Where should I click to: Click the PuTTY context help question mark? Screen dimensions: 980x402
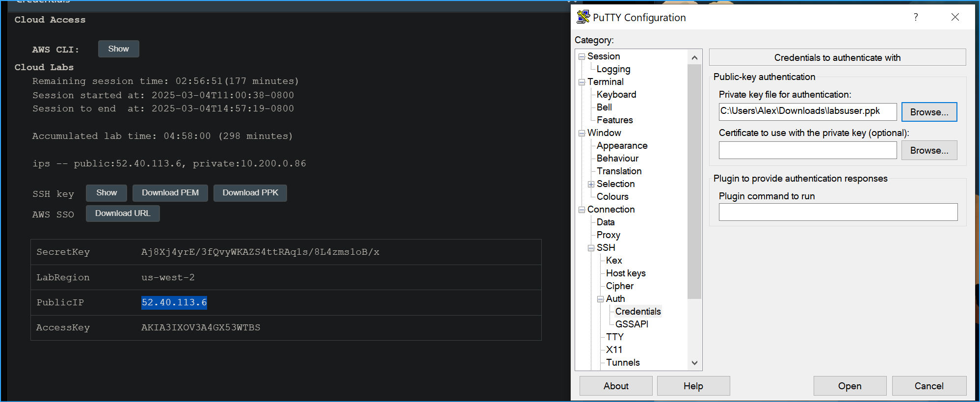916,17
